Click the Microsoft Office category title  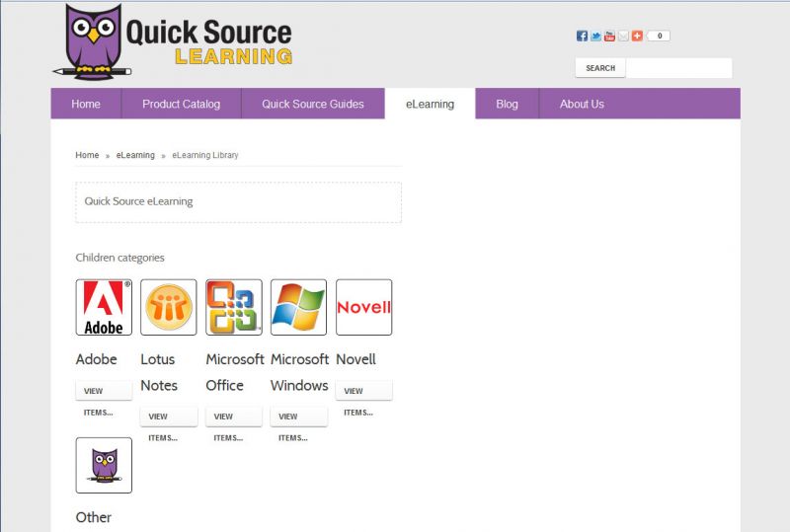click(235, 372)
